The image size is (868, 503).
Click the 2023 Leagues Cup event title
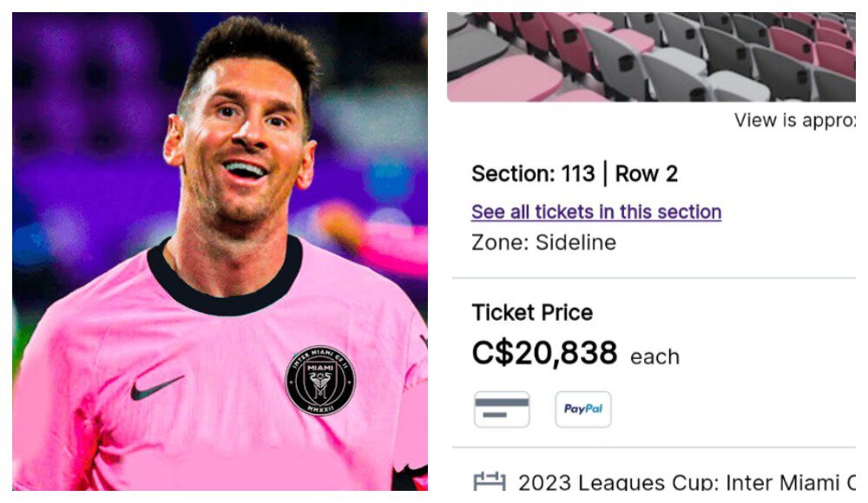pyautogui.click(x=686, y=482)
